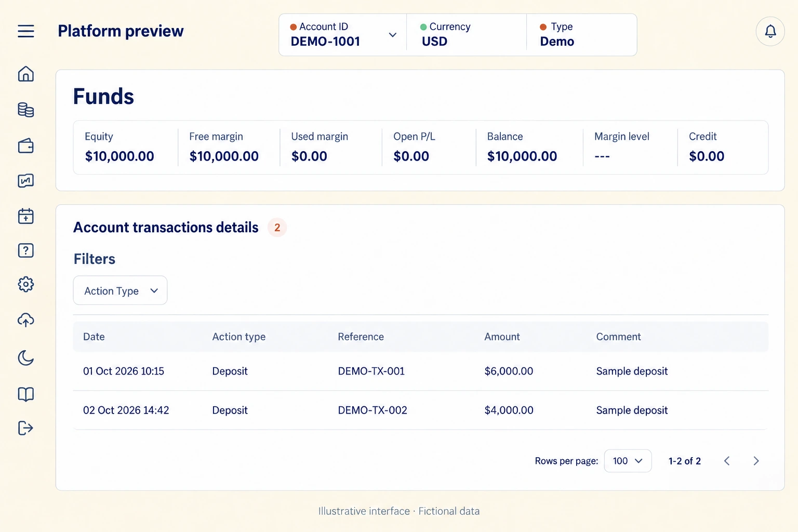Viewport: 798px width, 532px height.
Task: Open the hamburger menu
Action: click(x=26, y=31)
